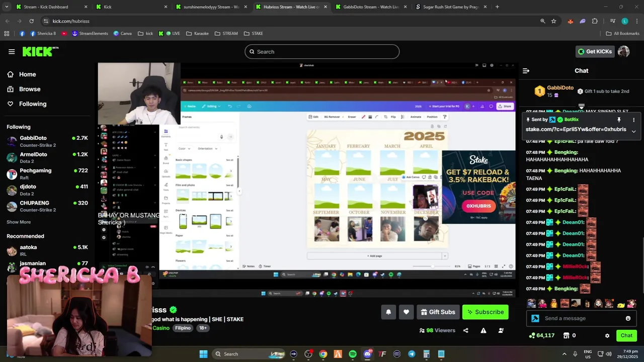Go to Home in Kick sidebar
644x362 pixels.
point(22,74)
